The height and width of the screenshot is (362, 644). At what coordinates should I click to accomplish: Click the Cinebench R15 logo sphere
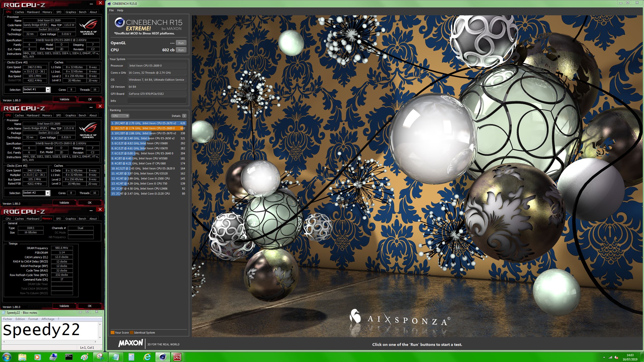(x=119, y=23)
